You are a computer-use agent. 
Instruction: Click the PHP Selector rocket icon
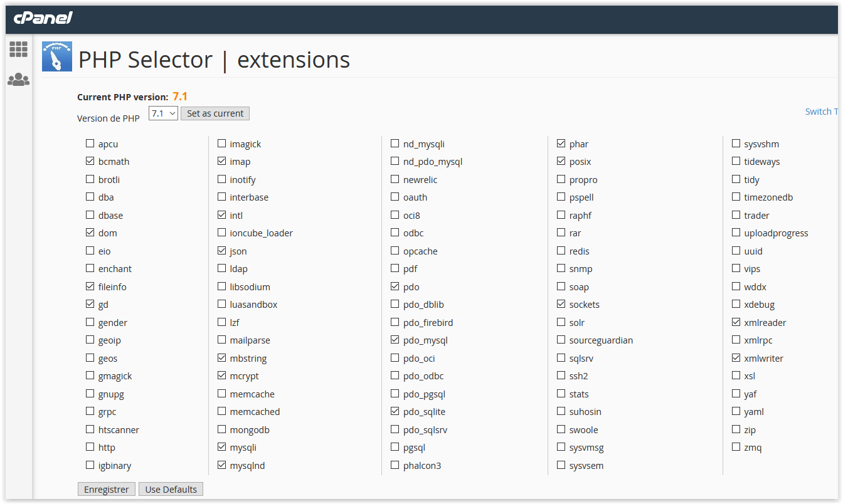[57, 56]
